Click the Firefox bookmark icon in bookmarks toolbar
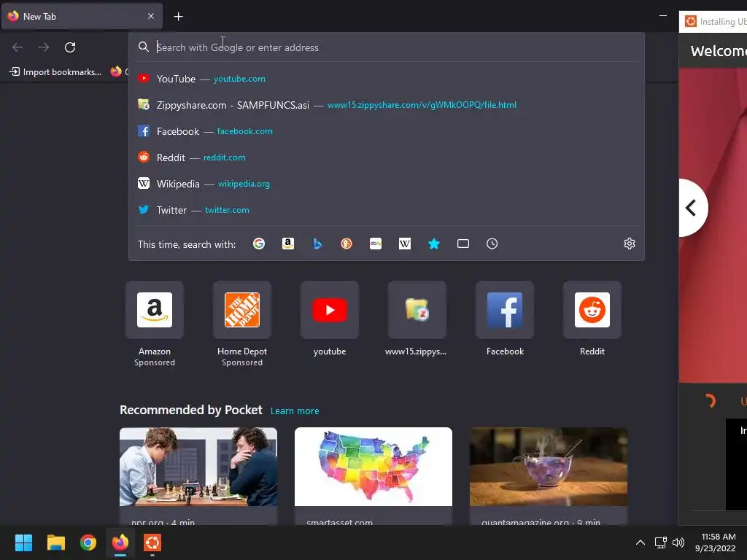The width and height of the screenshot is (747, 560). point(116,71)
